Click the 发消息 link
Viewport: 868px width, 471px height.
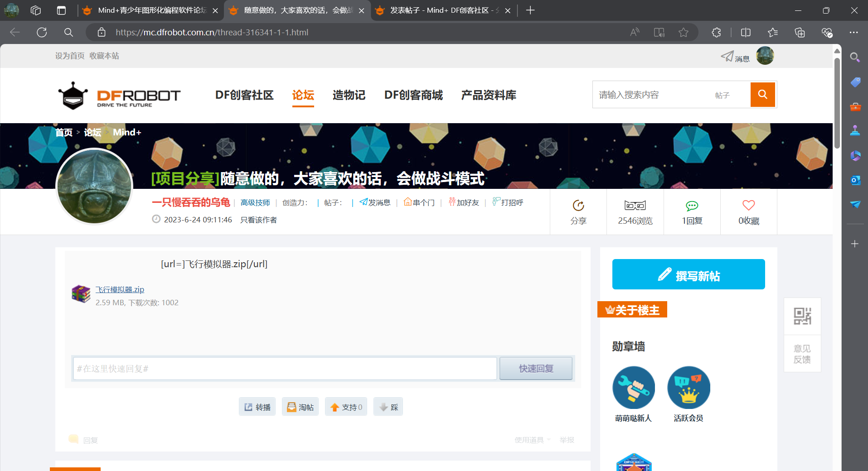(x=375, y=202)
